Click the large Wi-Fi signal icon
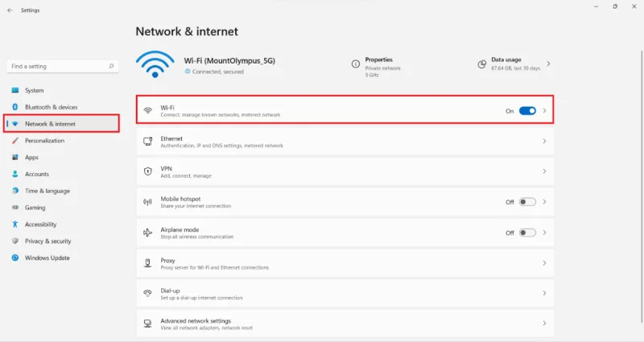The image size is (644, 342). click(x=155, y=64)
